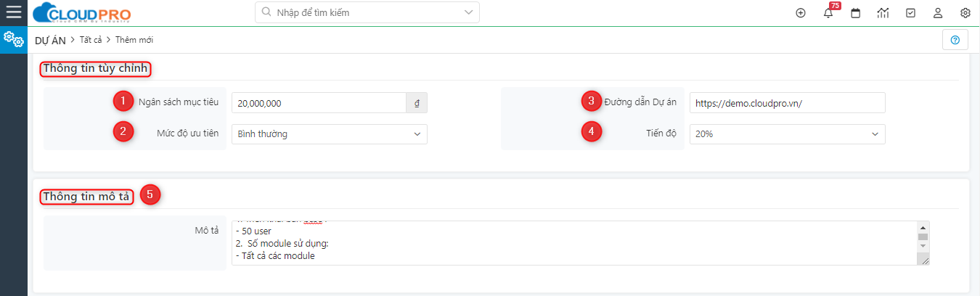This screenshot has width=980, height=296.
Task: Click the Tất cả breadcrumb link
Action: click(92, 40)
